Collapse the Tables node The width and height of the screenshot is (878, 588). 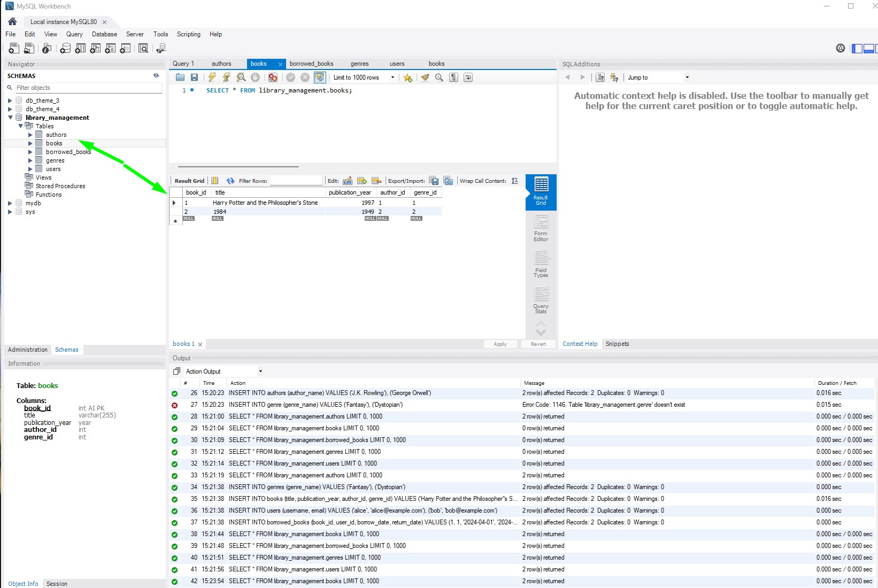[20, 126]
